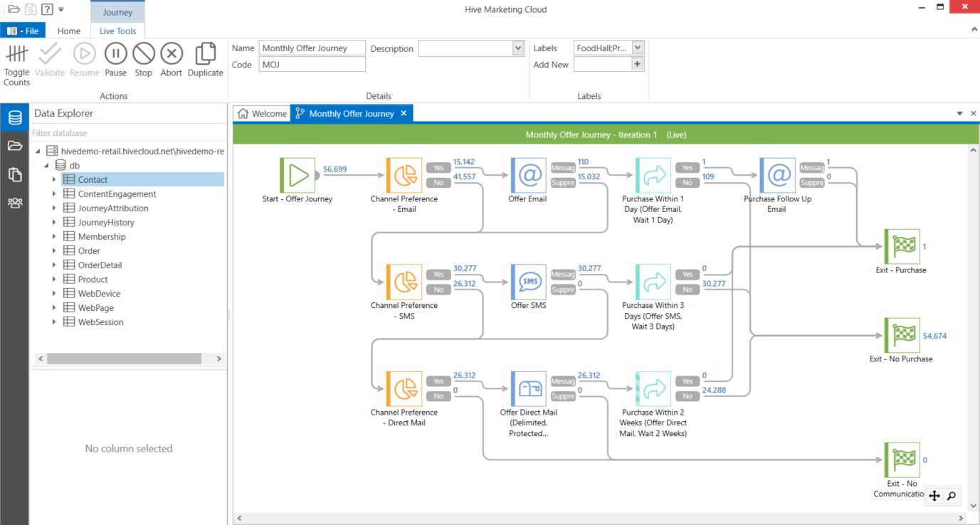Click the open folder icon in the title bar

coord(14,9)
